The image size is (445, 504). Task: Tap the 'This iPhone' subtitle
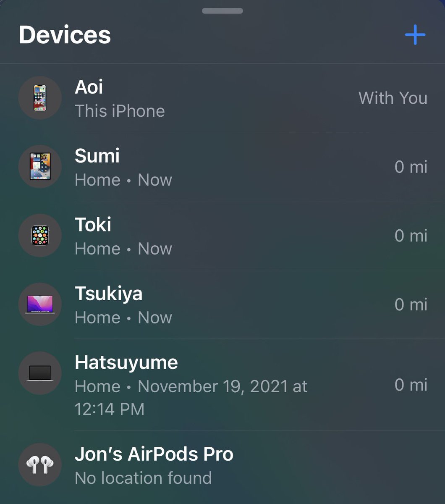coord(120,111)
